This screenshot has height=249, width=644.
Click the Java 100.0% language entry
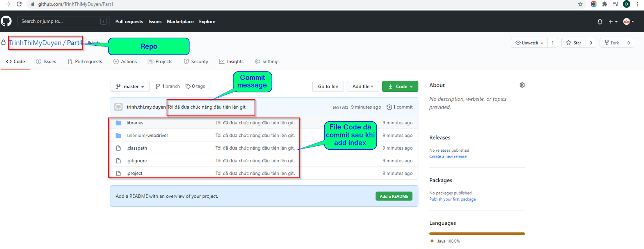click(x=445, y=241)
